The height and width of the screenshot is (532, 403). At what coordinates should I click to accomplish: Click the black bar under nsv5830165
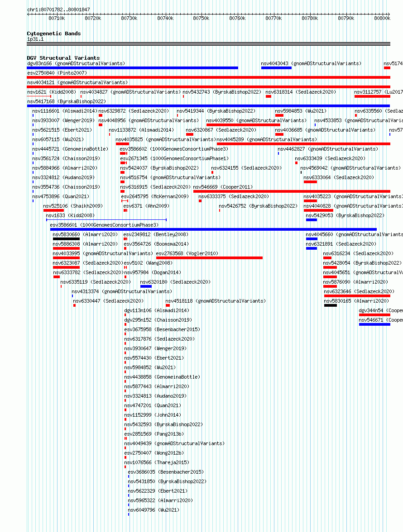(331, 305)
